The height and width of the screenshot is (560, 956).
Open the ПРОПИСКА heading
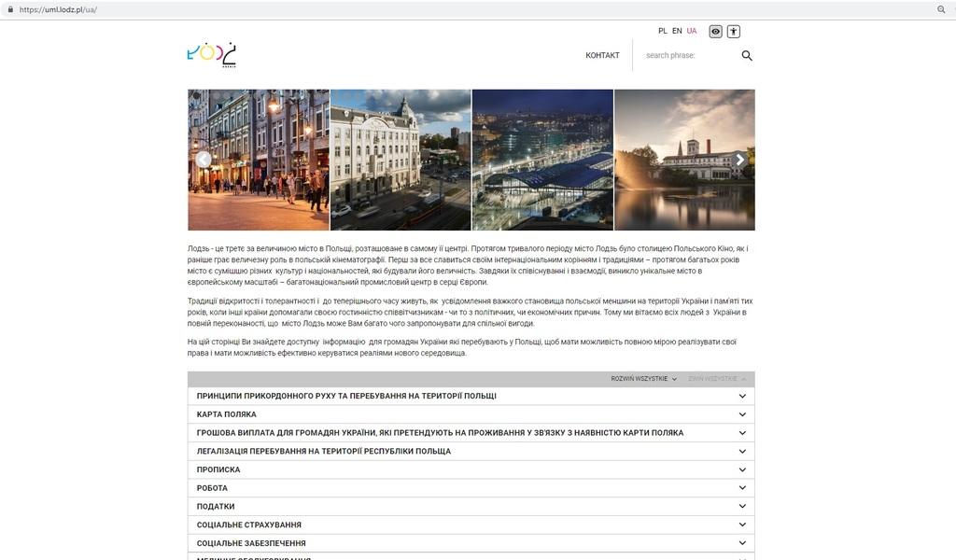[218, 469]
